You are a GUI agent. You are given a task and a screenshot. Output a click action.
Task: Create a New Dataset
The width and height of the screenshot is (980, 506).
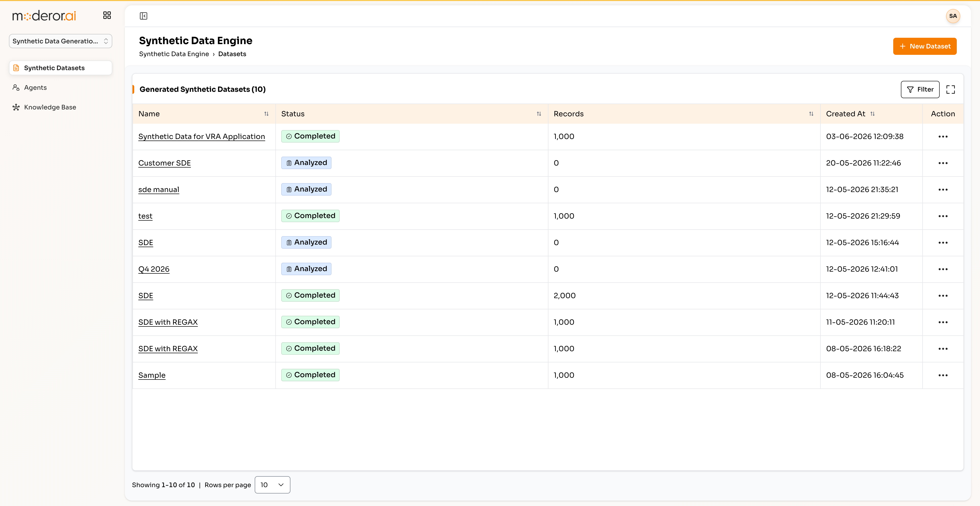[924, 46]
